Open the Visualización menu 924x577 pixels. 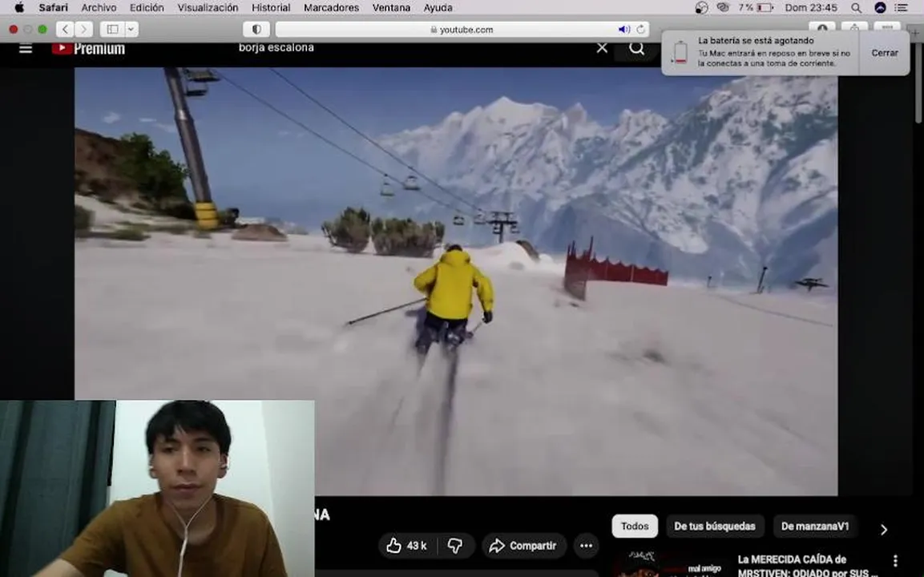(208, 8)
